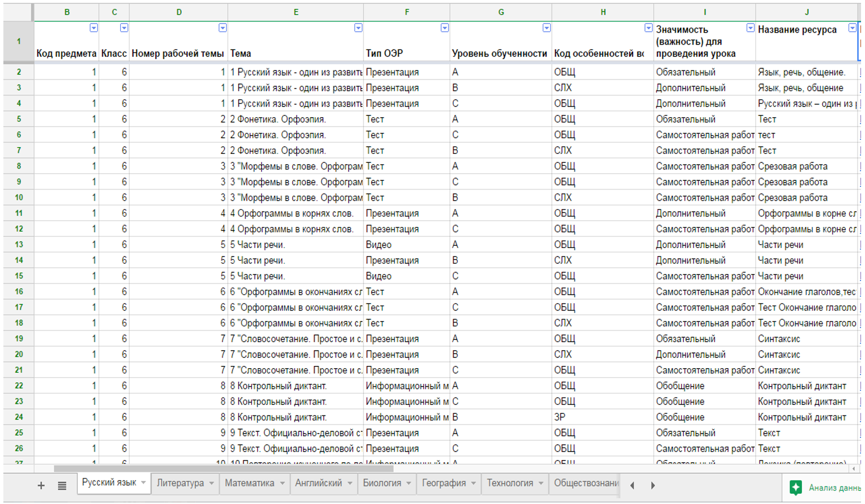Switch to the Литература sheet tab

(x=180, y=483)
